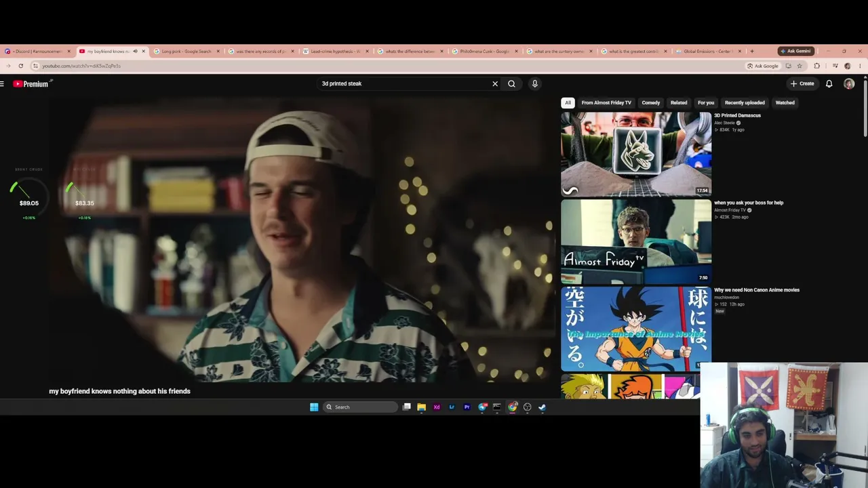868x488 pixels.
Task: Open the YouTube guide hamburger menu
Action: point(2,84)
